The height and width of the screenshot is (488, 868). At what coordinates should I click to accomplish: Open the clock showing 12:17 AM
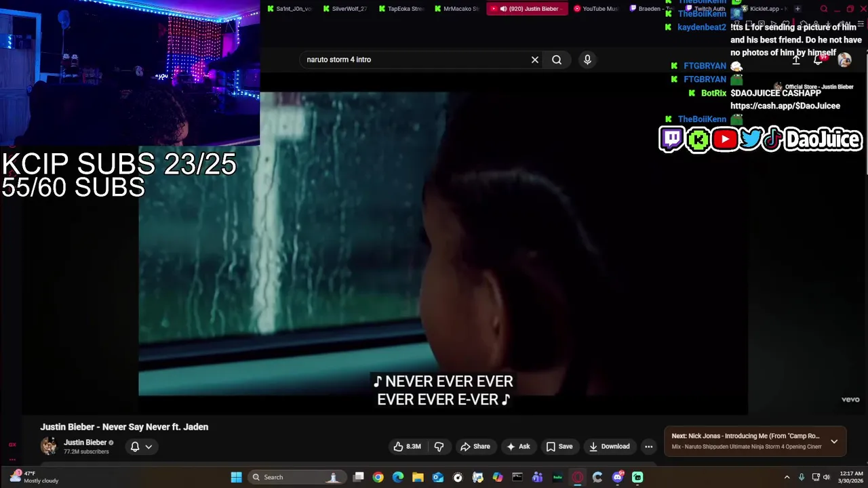(x=851, y=477)
